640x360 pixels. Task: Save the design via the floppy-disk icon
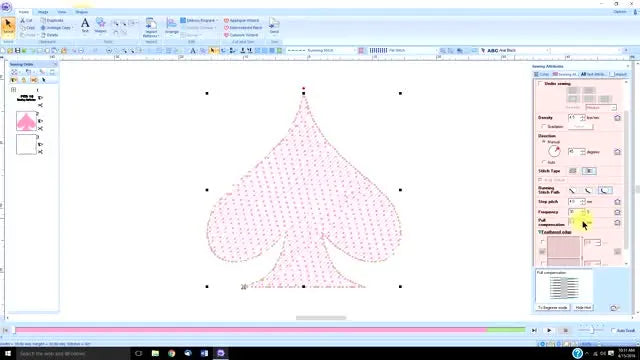(18, 51)
